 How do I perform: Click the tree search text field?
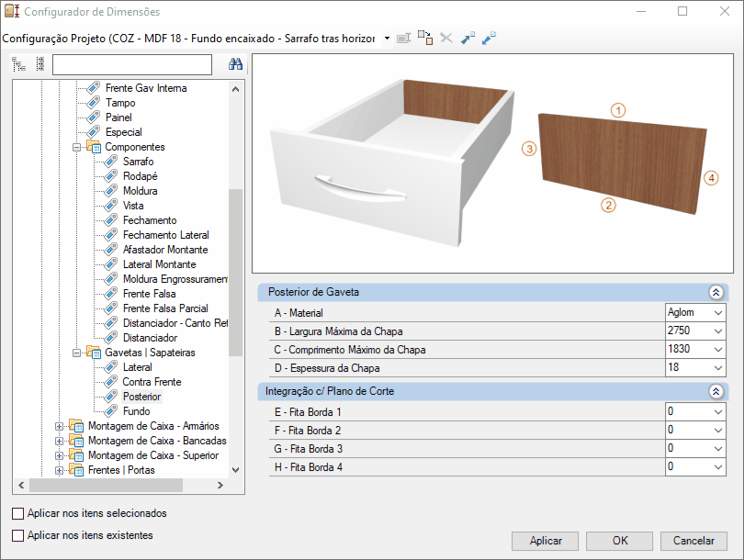tap(131, 64)
